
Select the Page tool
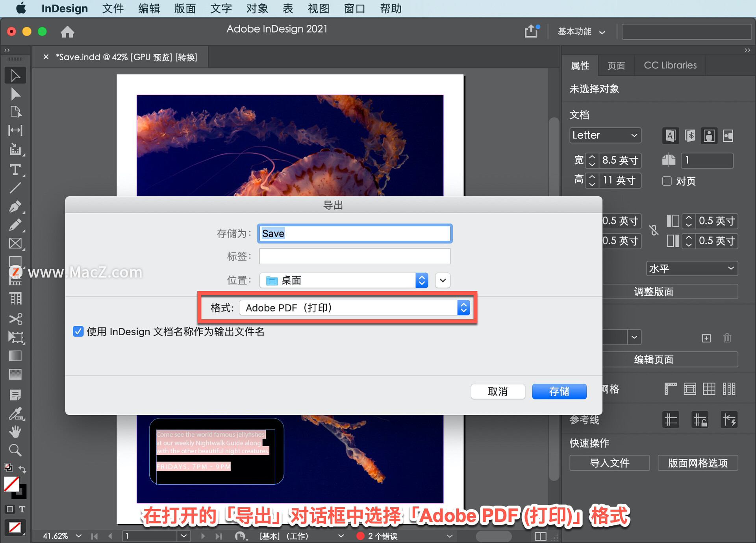coord(15,112)
